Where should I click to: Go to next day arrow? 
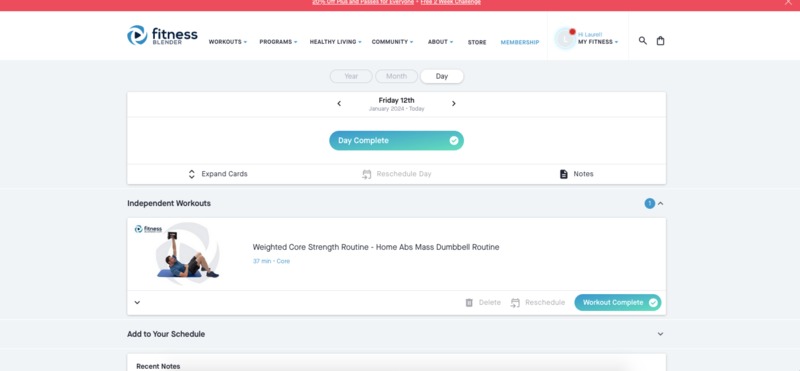pos(454,104)
